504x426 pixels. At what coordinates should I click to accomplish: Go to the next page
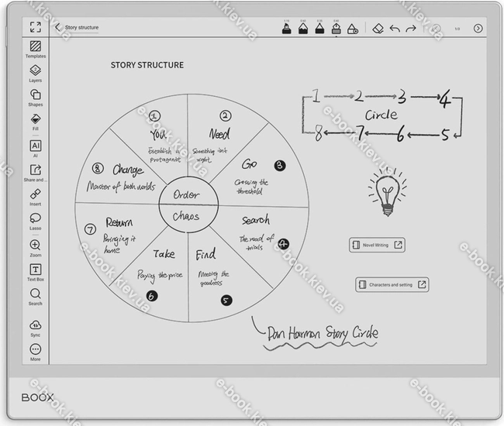[x=478, y=28]
